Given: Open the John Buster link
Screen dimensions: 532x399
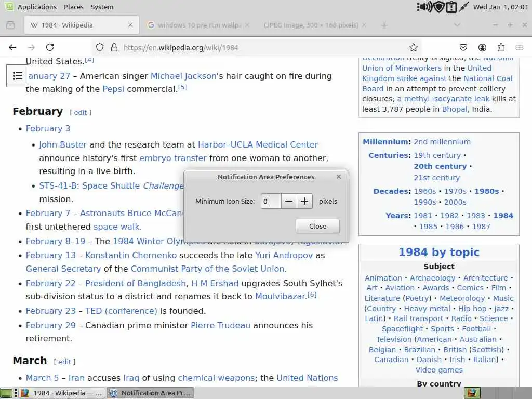Looking at the screenshot, I should [x=63, y=144].
